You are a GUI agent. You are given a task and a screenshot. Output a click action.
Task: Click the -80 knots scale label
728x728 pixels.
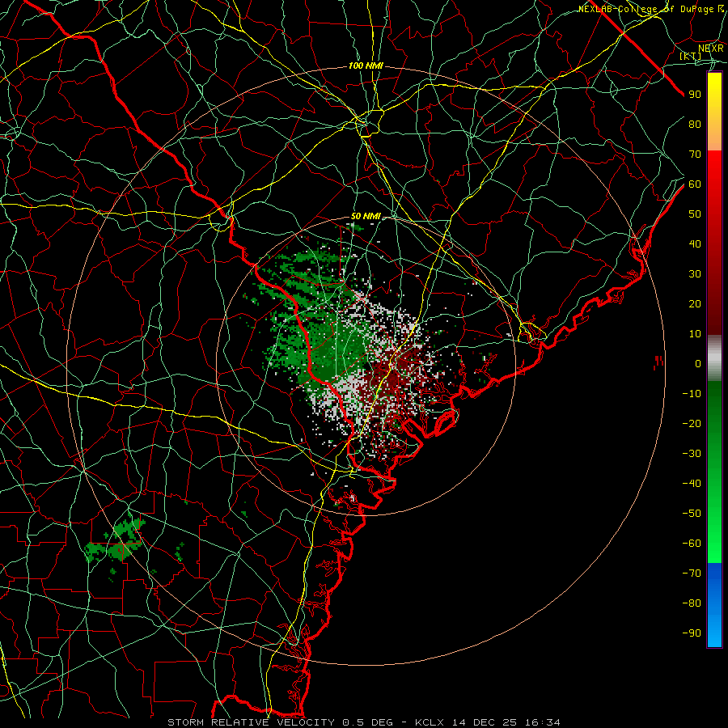pyautogui.click(x=692, y=603)
